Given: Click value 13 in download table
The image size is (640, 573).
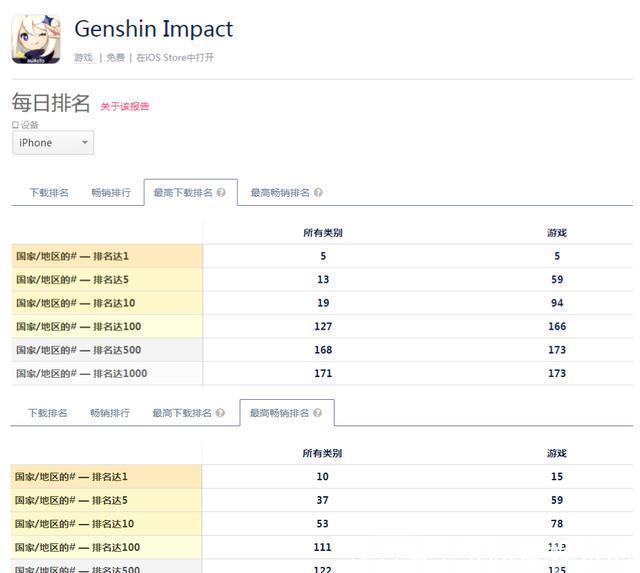Looking at the screenshot, I should click(323, 280).
